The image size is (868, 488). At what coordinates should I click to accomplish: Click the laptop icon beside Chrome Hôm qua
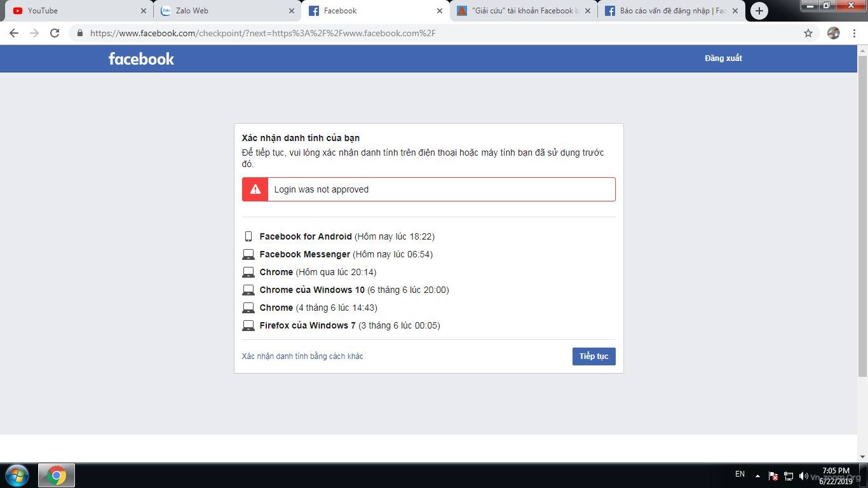pos(248,272)
